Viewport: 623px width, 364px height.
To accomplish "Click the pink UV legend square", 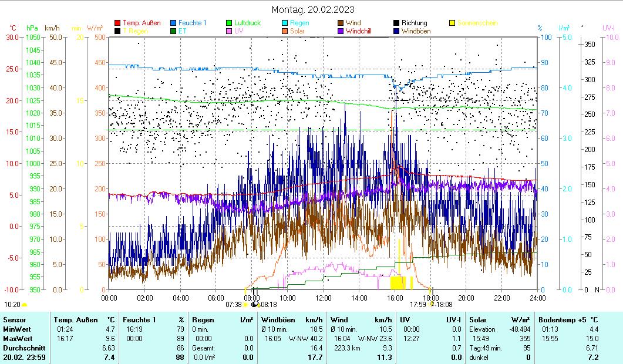I will click(x=229, y=31).
